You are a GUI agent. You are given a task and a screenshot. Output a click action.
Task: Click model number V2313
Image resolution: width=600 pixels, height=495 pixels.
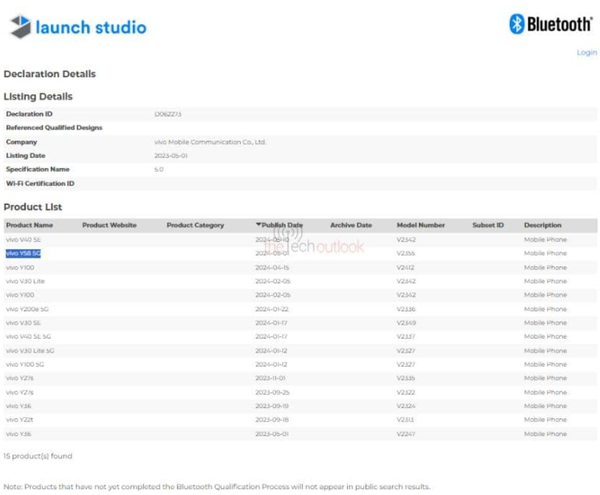405,420
